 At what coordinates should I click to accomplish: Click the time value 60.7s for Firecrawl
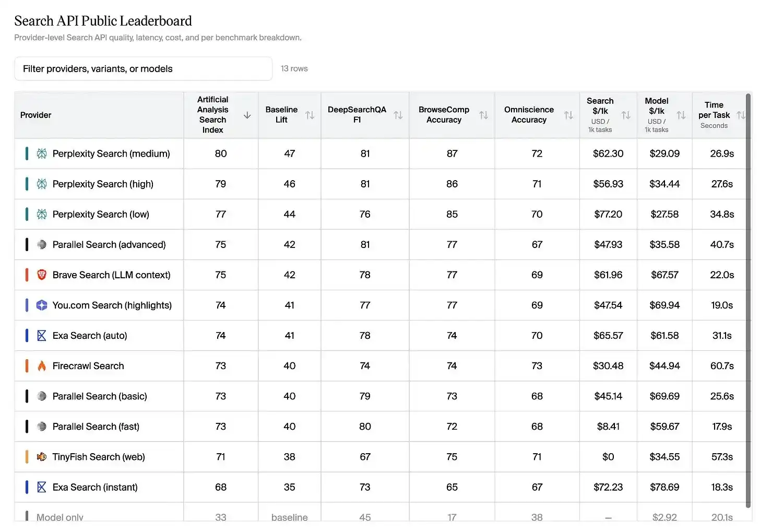pos(722,365)
